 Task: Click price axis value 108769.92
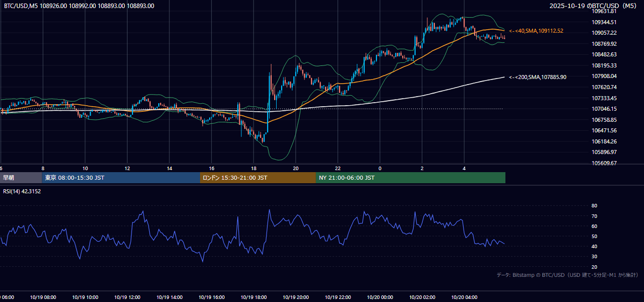[604, 44]
